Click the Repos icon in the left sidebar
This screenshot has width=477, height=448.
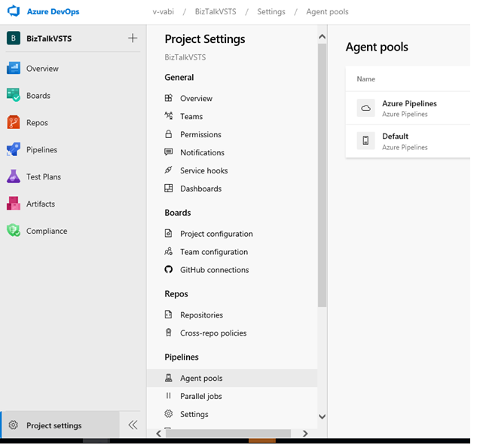point(14,122)
